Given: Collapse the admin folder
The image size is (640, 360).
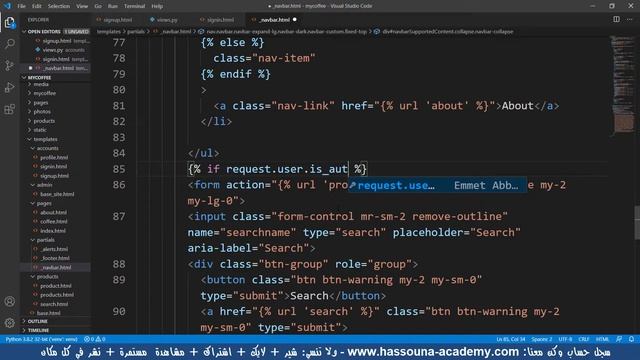Looking at the screenshot, I should (44, 185).
